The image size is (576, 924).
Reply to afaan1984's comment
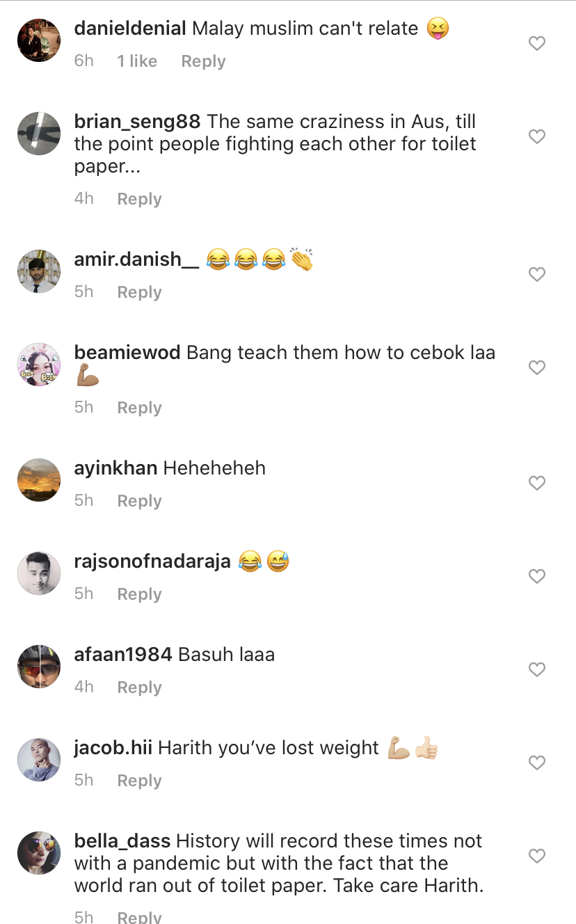139,687
